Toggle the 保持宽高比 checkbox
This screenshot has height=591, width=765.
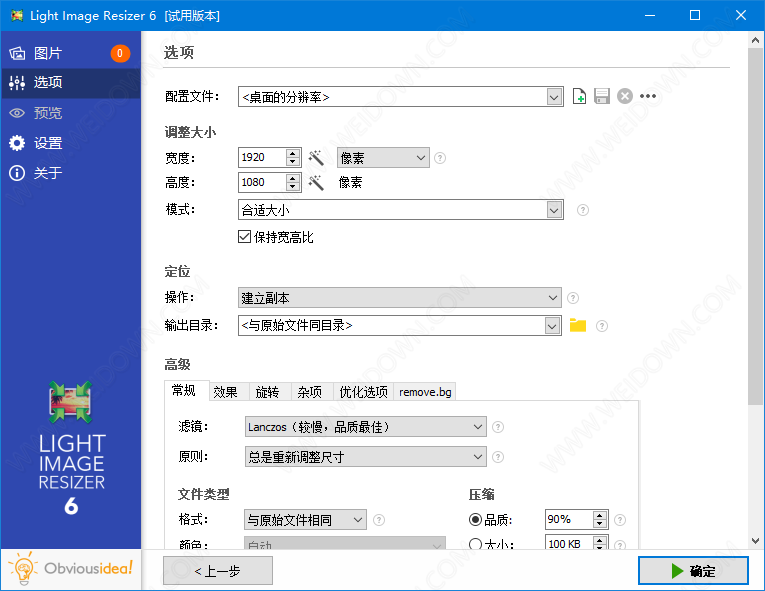pyautogui.click(x=244, y=237)
